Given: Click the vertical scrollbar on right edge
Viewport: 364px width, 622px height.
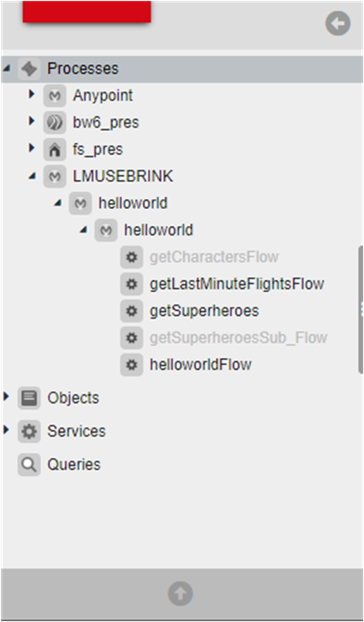Looking at the screenshot, I should click(361, 309).
